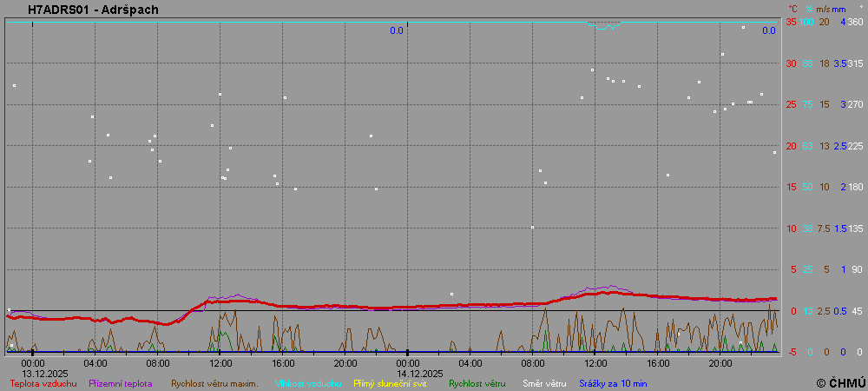The height and width of the screenshot is (391, 868).
Task: Click the °C unit header in red
Action: (x=792, y=9)
